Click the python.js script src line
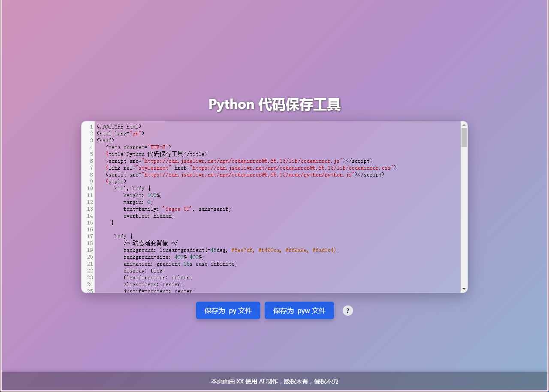 tap(245, 175)
